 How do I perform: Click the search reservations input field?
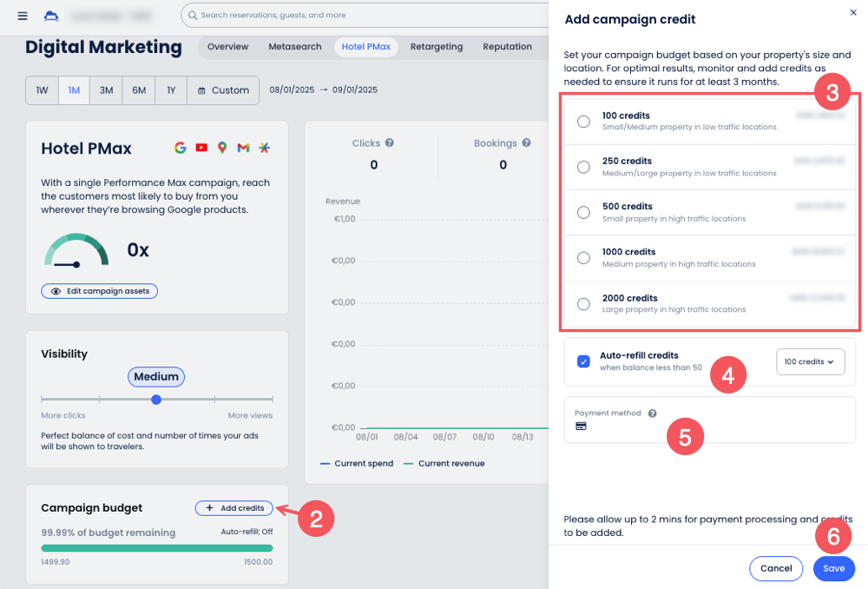(x=365, y=15)
